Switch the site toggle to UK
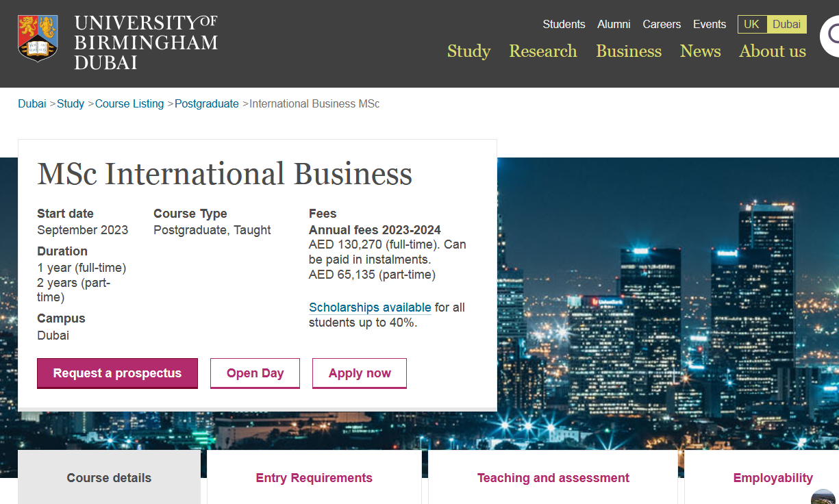Screen dimensions: 839x504 coord(751,25)
